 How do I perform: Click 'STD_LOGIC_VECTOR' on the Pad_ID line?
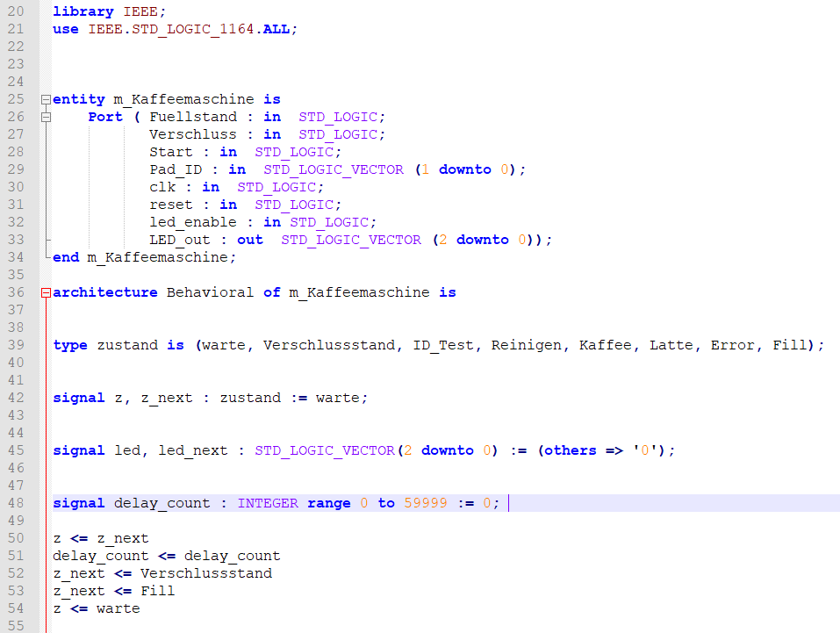click(334, 170)
